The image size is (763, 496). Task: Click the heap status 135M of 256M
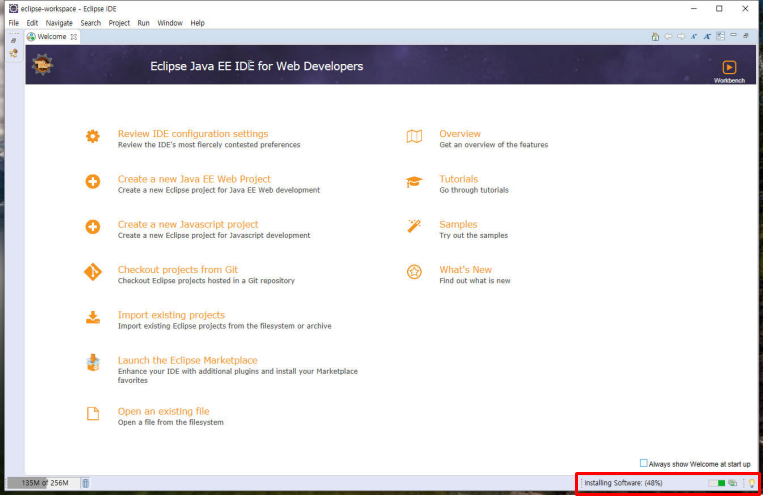pyautogui.click(x=45, y=483)
